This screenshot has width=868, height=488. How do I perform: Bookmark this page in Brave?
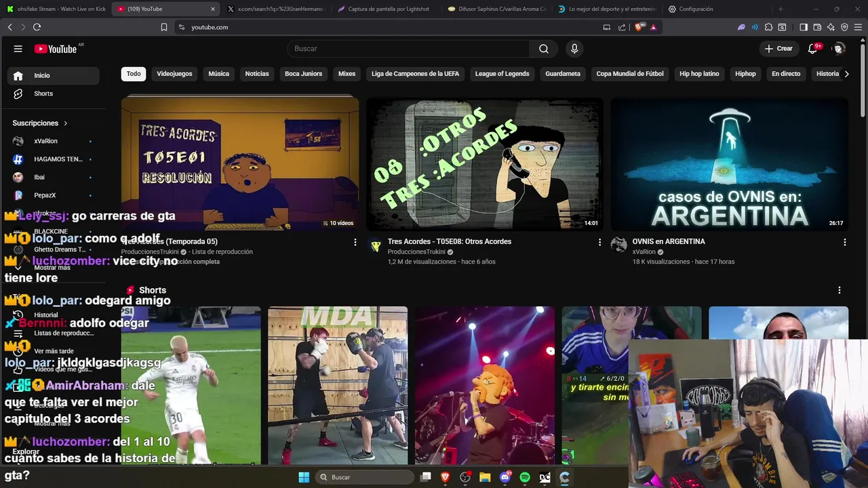coord(164,27)
